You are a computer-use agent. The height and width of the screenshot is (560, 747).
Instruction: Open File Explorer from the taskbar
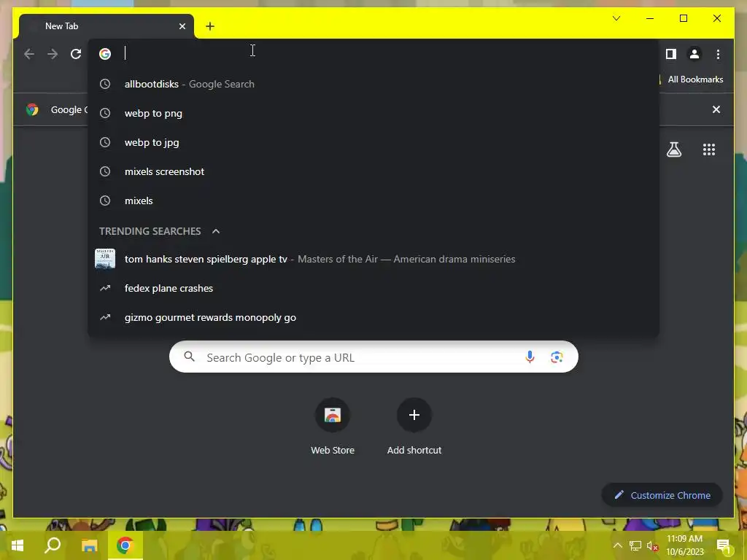click(x=89, y=545)
